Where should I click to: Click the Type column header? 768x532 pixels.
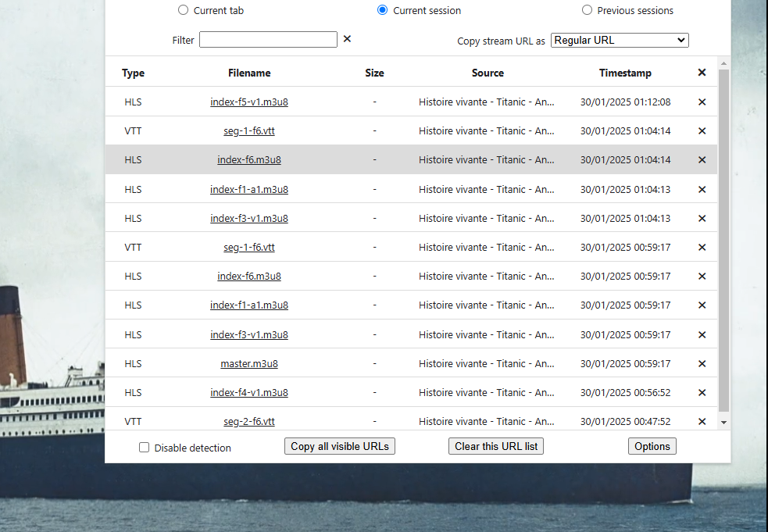134,73
